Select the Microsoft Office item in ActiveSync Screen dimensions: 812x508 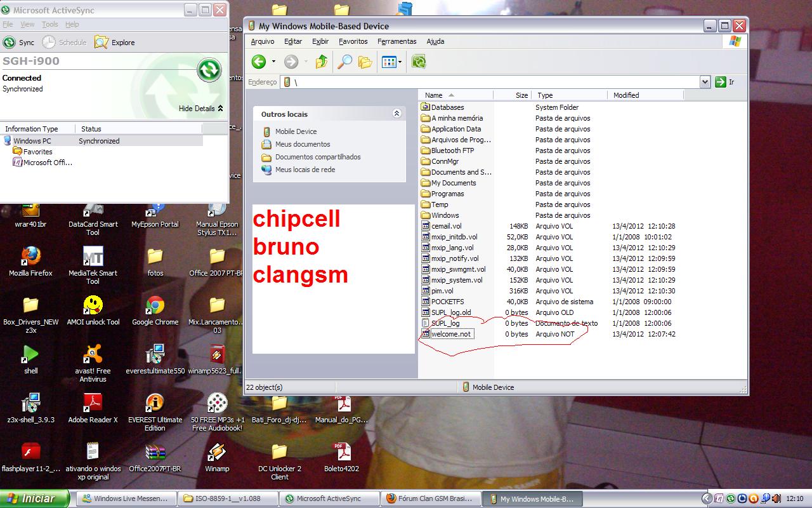coord(43,163)
